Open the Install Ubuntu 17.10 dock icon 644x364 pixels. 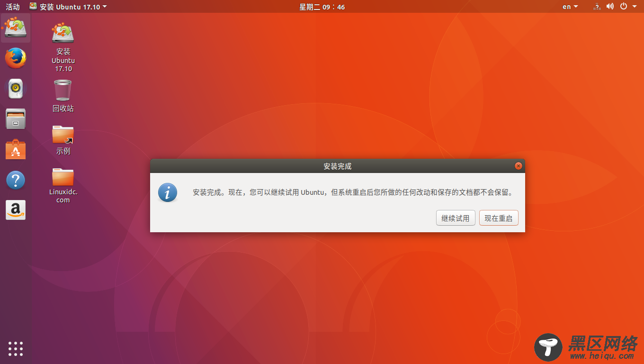click(x=16, y=27)
